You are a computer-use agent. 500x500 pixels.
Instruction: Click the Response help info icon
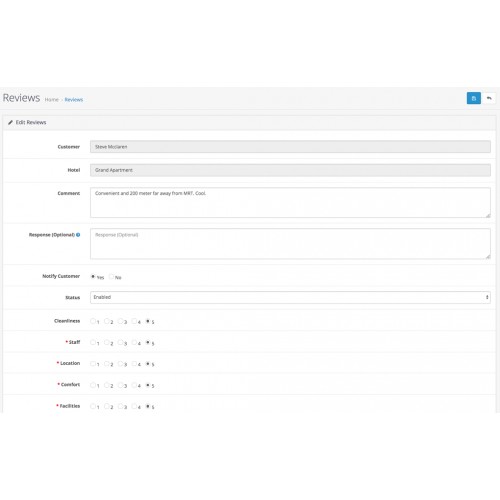point(78,235)
